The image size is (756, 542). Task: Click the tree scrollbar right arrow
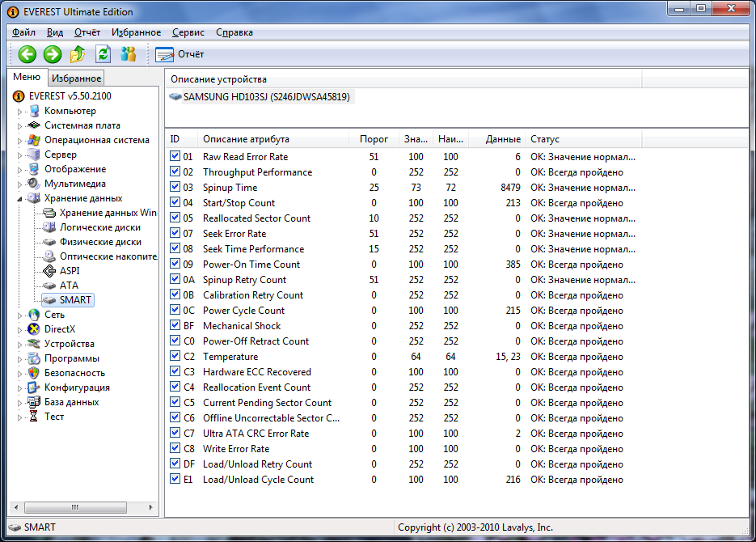point(151,507)
